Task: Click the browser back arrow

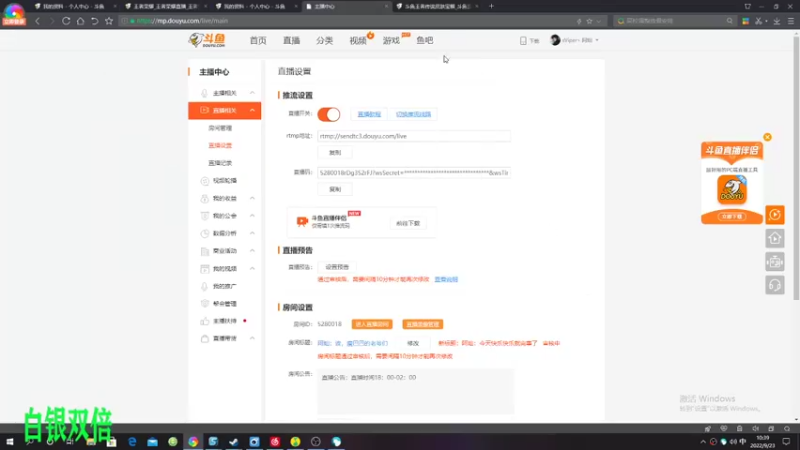Action: [x=37, y=21]
